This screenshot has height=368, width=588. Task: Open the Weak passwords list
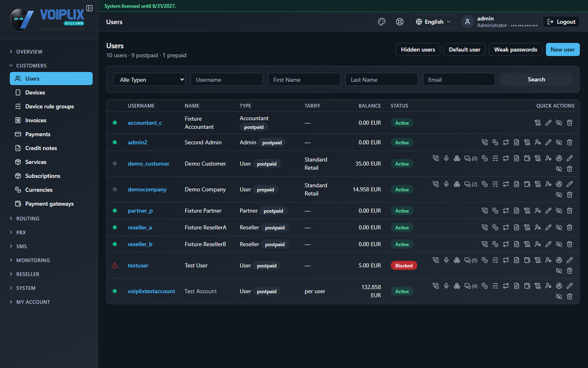pos(516,49)
